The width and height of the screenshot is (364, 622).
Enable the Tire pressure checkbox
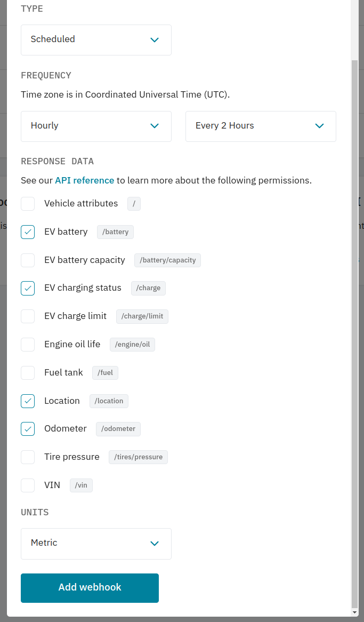pos(28,457)
